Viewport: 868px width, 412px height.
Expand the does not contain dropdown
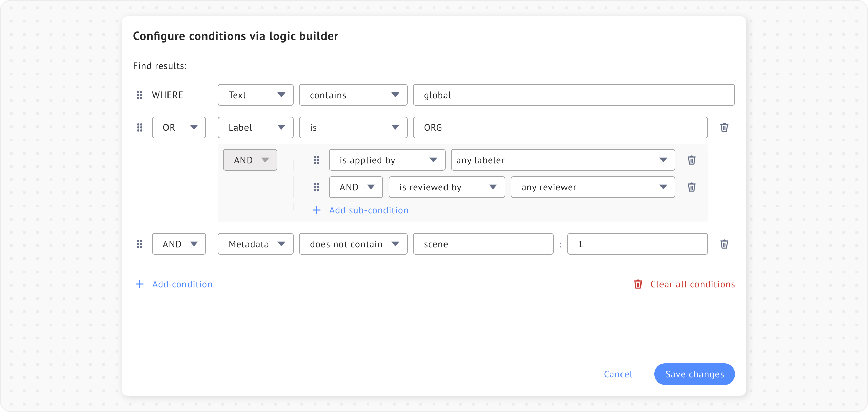353,244
